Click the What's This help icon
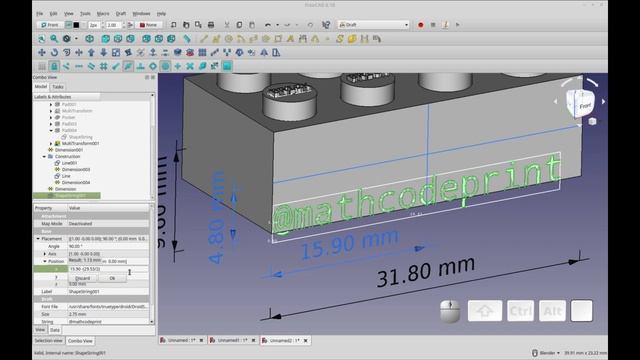This screenshot has width=640, height=360. coord(326,25)
